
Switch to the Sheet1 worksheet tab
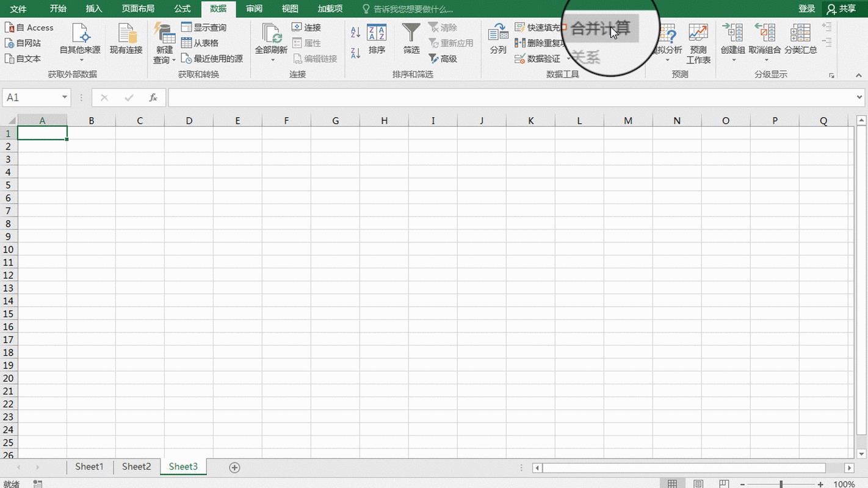(x=89, y=467)
